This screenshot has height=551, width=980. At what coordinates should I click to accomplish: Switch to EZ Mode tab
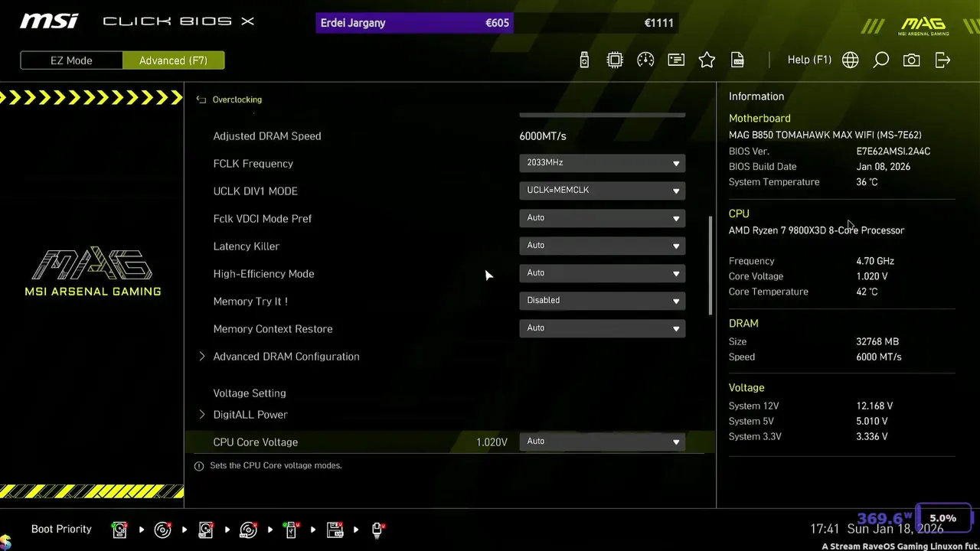pos(71,60)
